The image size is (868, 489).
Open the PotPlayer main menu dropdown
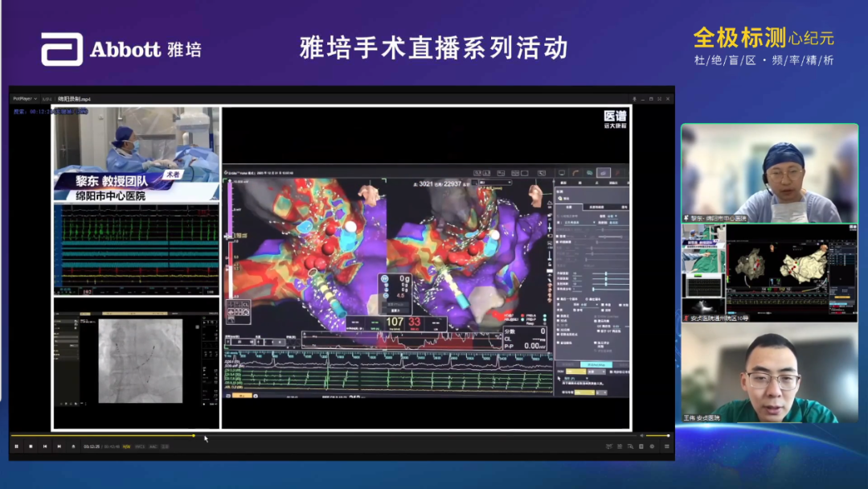tap(24, 98)
